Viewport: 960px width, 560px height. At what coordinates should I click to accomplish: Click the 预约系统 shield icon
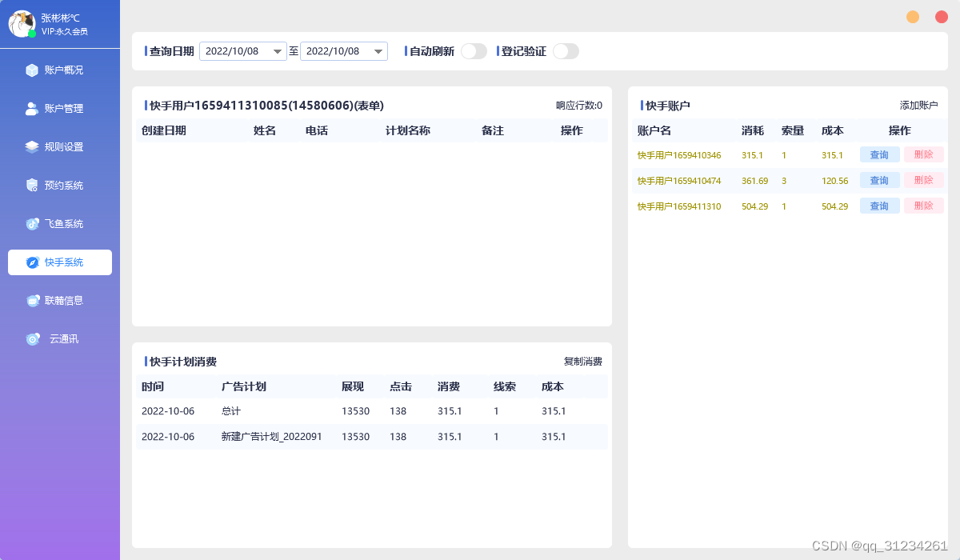(32, 186)
